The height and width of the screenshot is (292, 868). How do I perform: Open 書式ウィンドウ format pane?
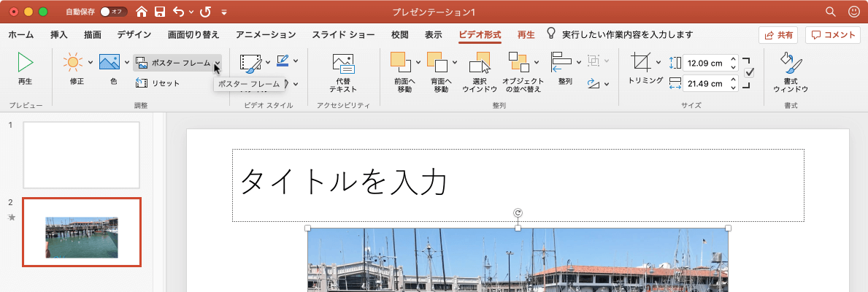pos(791,72)
